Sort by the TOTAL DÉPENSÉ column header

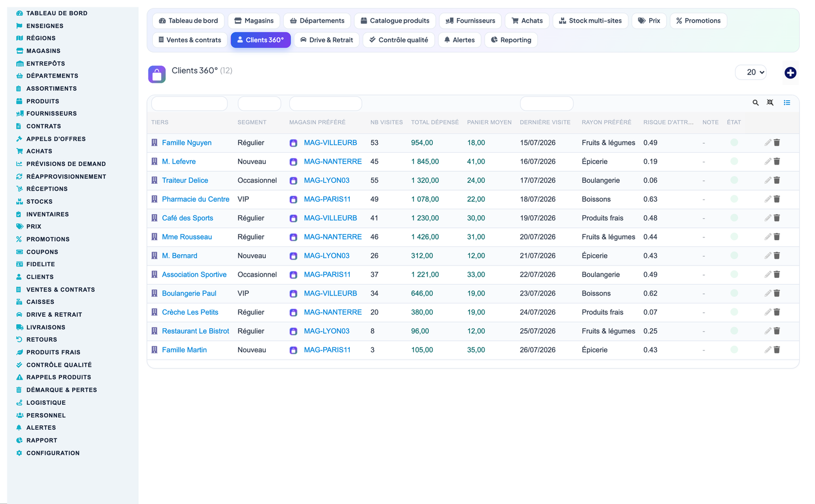[435, 122]
